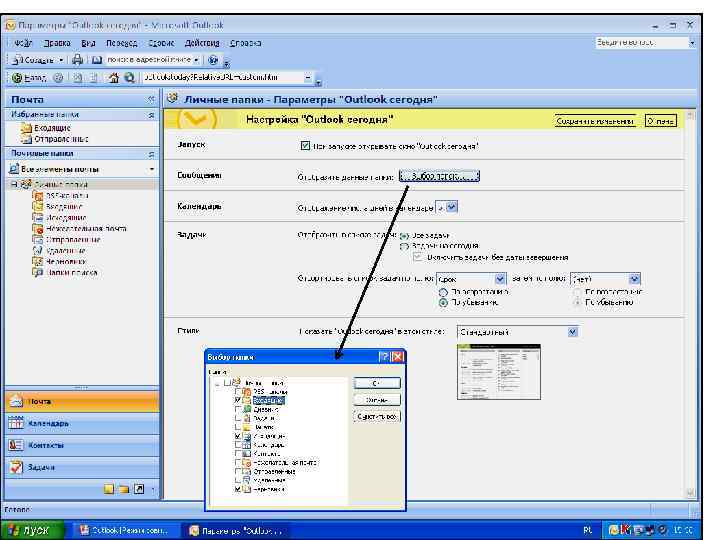Click the Forward arrow icon next to Назад
The height and width of the screenshot is (540, 720).
(58, 78)
